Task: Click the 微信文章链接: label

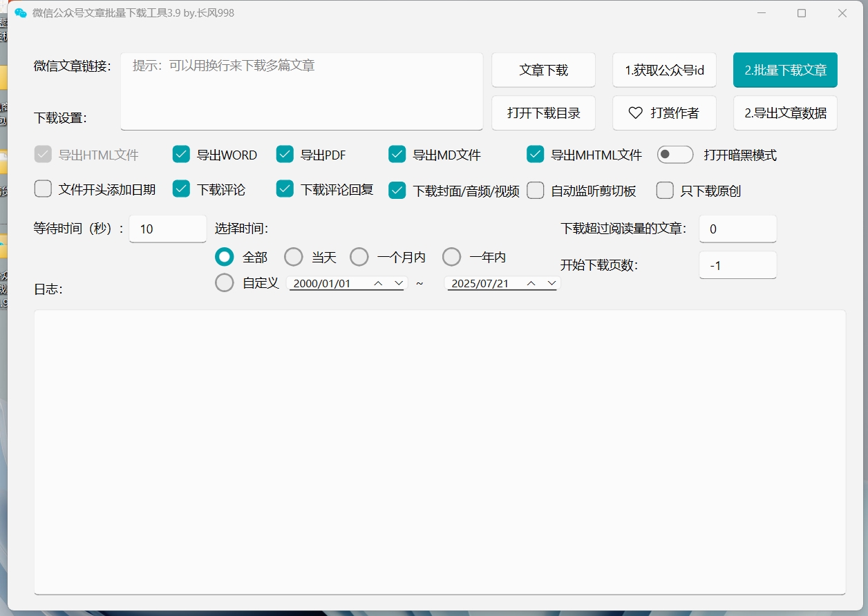Action: 73,66
